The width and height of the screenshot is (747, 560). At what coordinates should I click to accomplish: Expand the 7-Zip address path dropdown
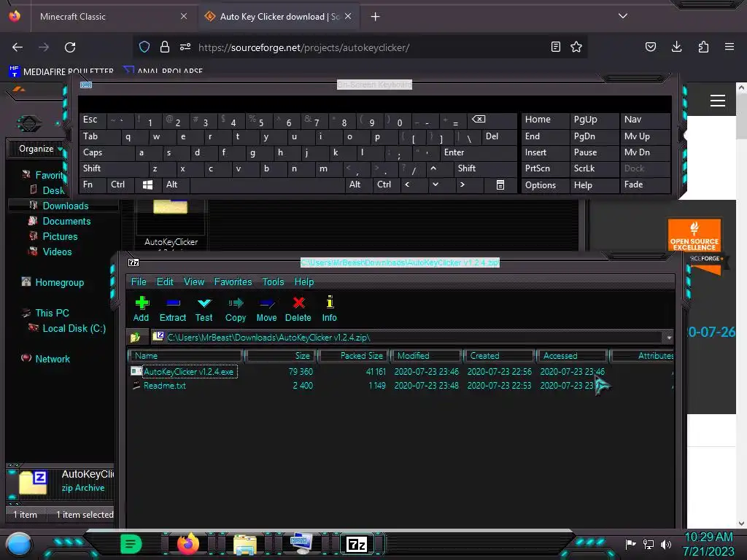point(669,338)
